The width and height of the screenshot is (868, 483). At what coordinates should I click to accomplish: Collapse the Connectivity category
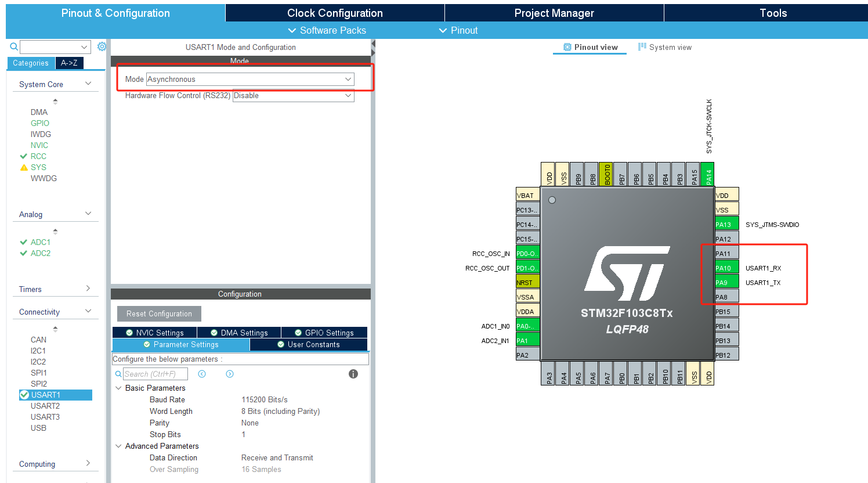[x=88, y=311]
